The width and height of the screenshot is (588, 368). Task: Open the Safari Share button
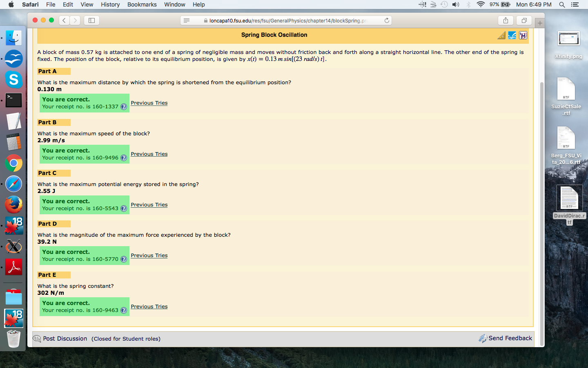[x=506, y=20]
